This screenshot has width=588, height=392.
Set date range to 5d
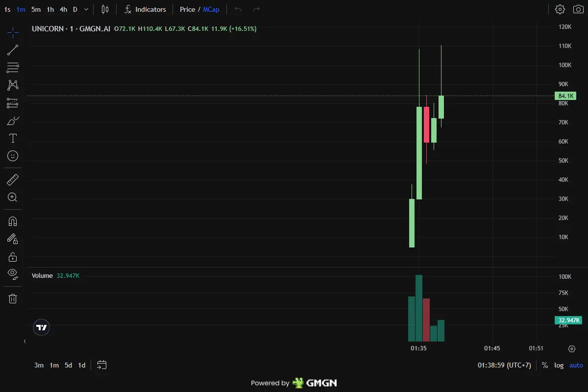coord(69,365)
